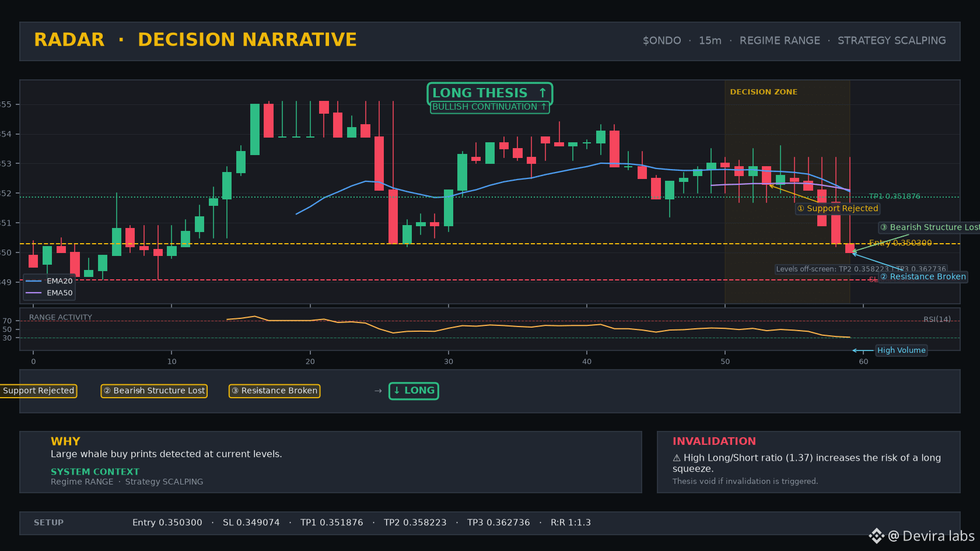
Task: Click the Support Rejected step chip
Action: click(38, 391)
